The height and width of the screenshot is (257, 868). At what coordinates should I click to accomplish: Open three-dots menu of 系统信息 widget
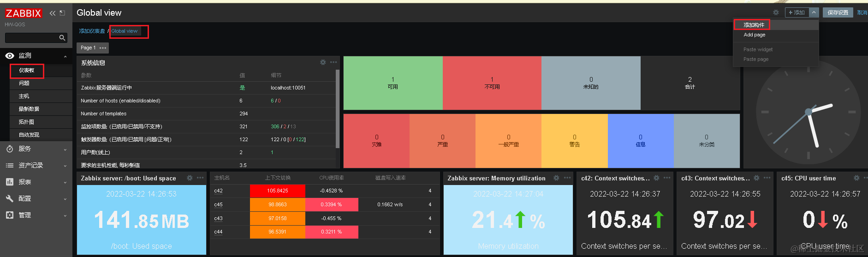(x=333, y=62)
